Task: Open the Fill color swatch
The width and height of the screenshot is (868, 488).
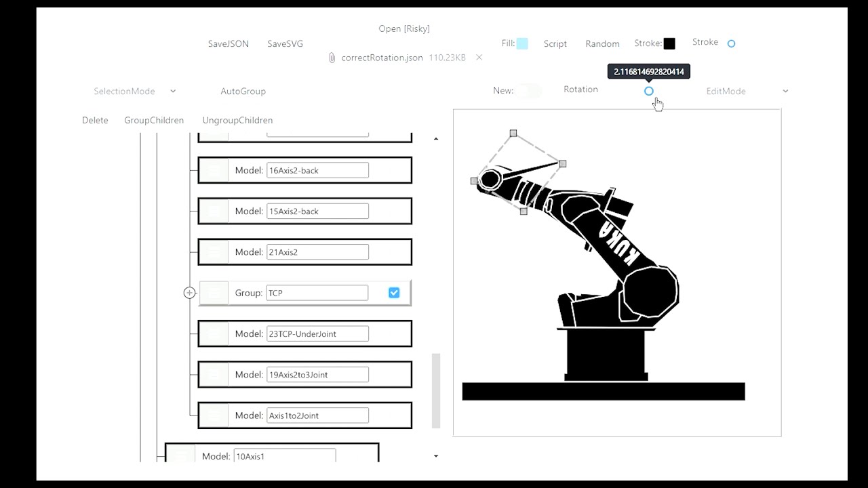Action: [522, 43]
